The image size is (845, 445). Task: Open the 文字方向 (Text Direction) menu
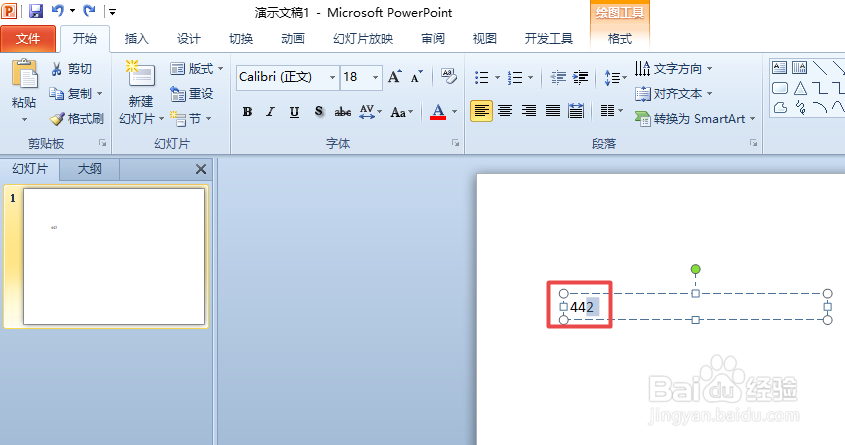pyautogui.click(x=674, y=68)
